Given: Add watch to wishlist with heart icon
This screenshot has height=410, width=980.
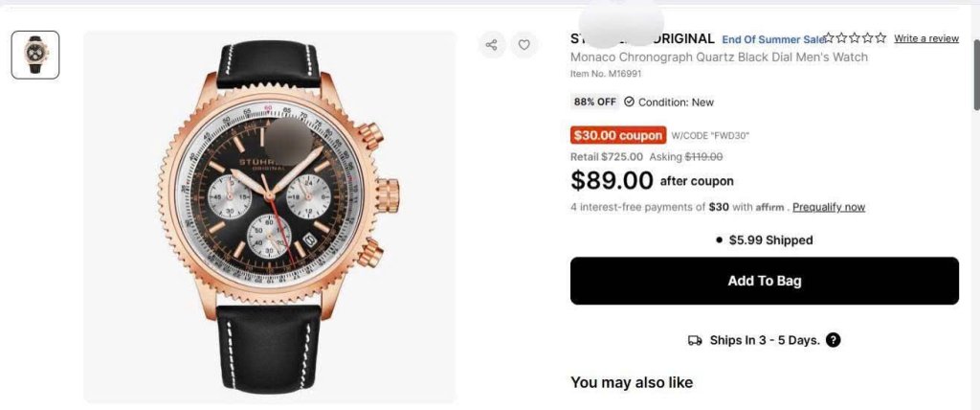Looking at the screenshot, I should click(523, 44).
